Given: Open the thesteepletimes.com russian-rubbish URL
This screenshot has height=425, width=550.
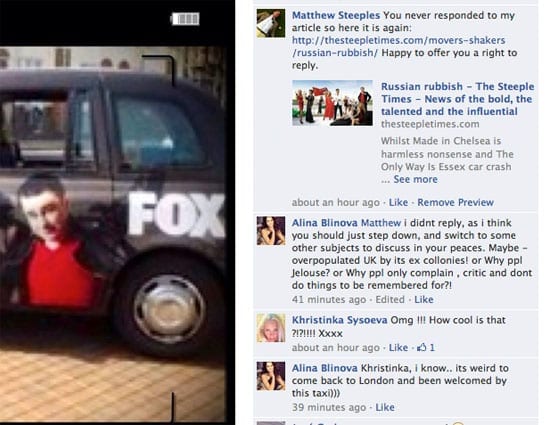Looking at the screenshot, I should 398,46.
